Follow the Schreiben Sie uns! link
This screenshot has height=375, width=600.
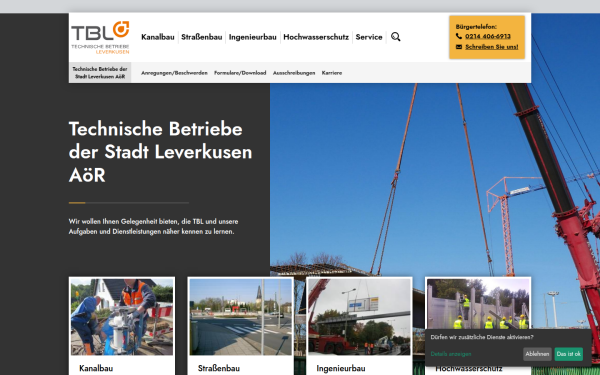(492, 47)
